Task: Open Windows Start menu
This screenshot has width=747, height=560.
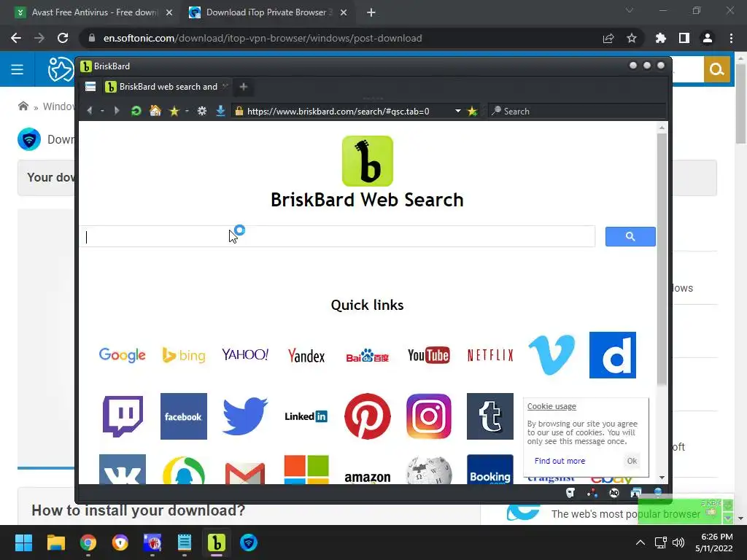Action: click(x=23, y=542)
